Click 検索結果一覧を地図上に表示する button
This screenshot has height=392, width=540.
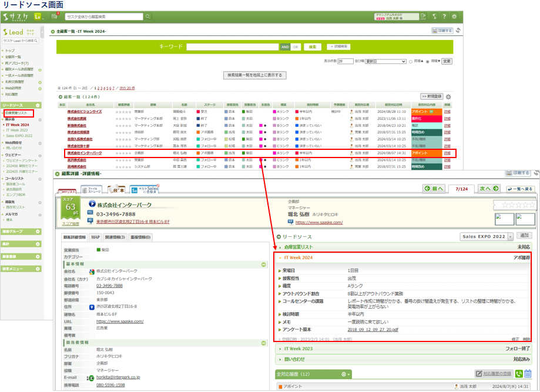tap(255, 75)
